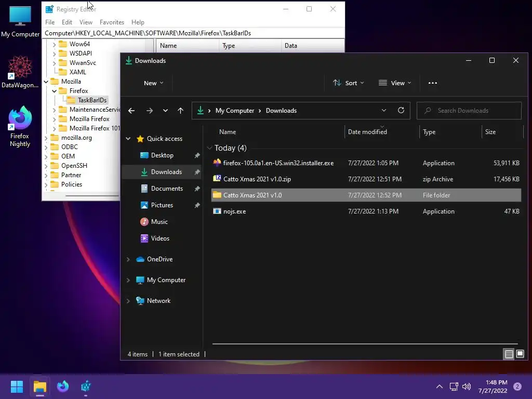Open the Edit menu in Registry Editor

click(x=67, y=22)
